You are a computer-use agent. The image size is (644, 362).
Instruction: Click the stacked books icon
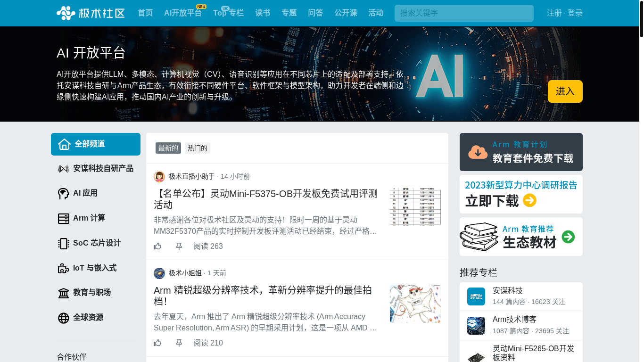click(479, 237)
